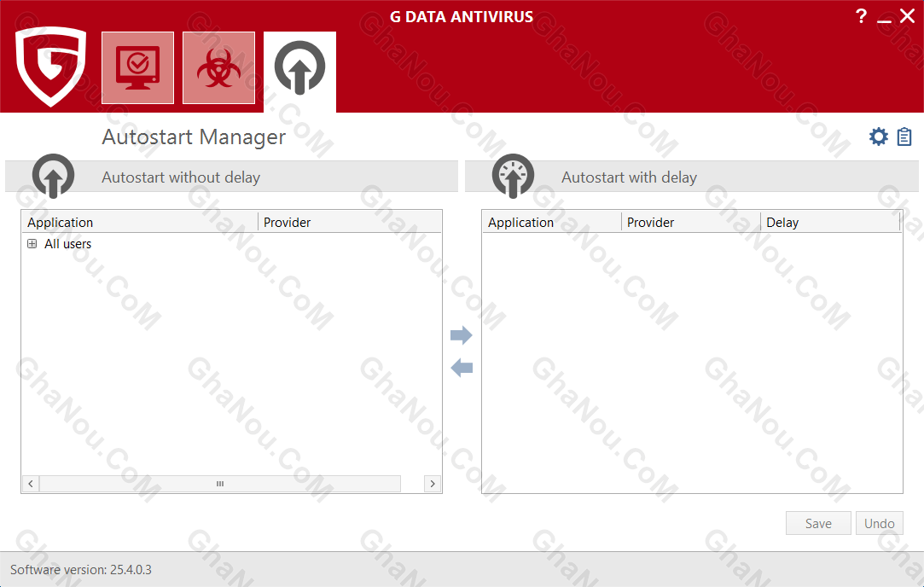This screenshot has height=587, width=924.
Task: Move entry left to autostart without delay
Action: 462,369
